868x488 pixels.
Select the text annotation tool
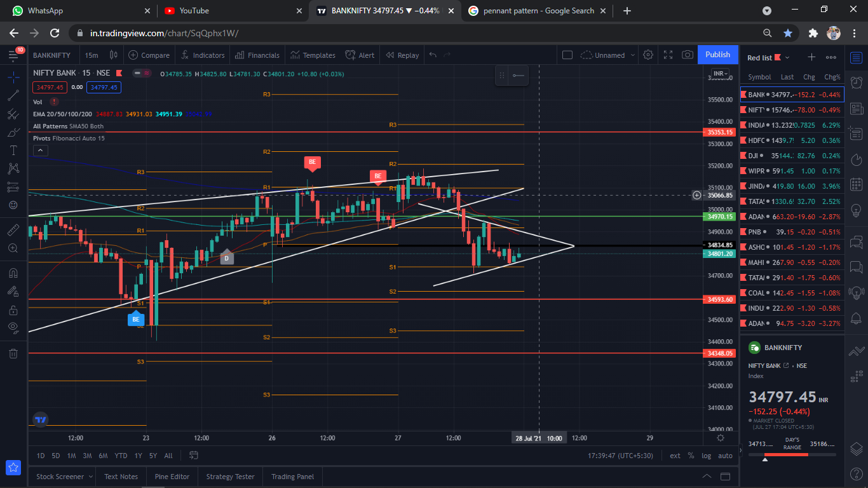(x=13, y=151)
